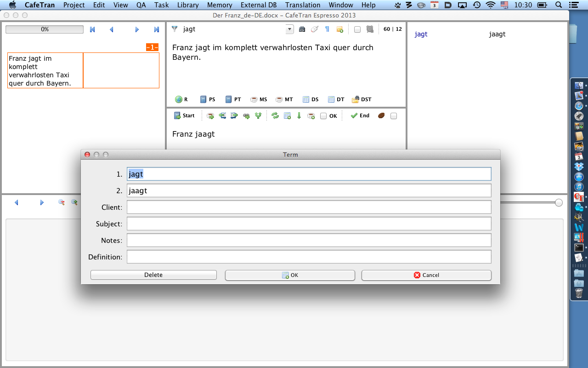
Task: Click the green refresh arrows icon
Action: [x=275, y=116]
